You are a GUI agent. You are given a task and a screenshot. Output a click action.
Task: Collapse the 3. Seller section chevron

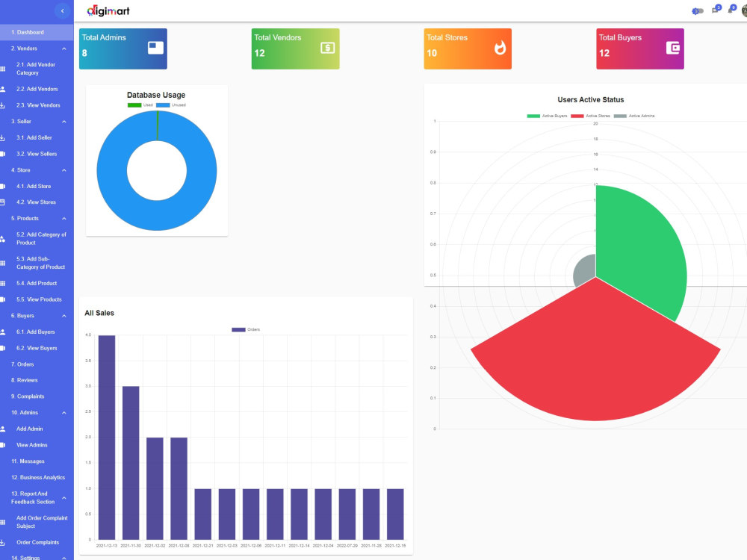63,122
